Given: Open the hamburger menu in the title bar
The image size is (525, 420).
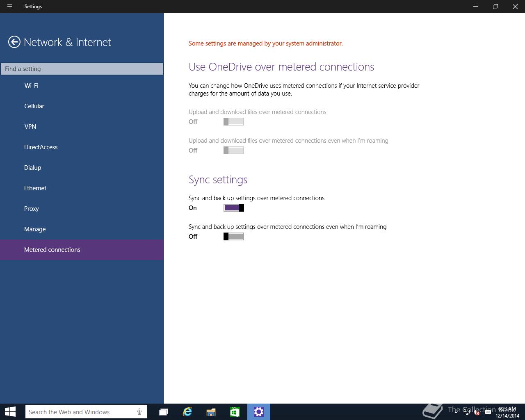Looking at the screenshot, I should pos(10,7).
